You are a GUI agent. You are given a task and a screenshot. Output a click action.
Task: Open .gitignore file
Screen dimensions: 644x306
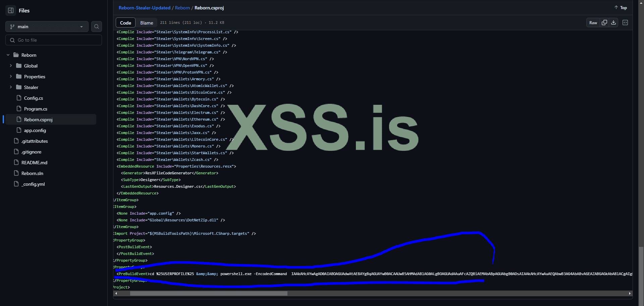coord(32,152)
